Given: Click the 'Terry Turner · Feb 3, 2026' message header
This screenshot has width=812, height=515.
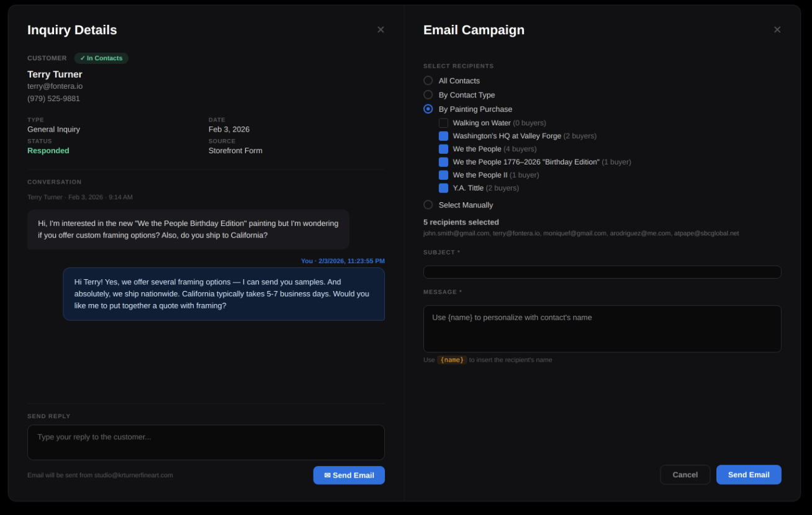Looking at the screenshot, I should click(x=80, y=197).
